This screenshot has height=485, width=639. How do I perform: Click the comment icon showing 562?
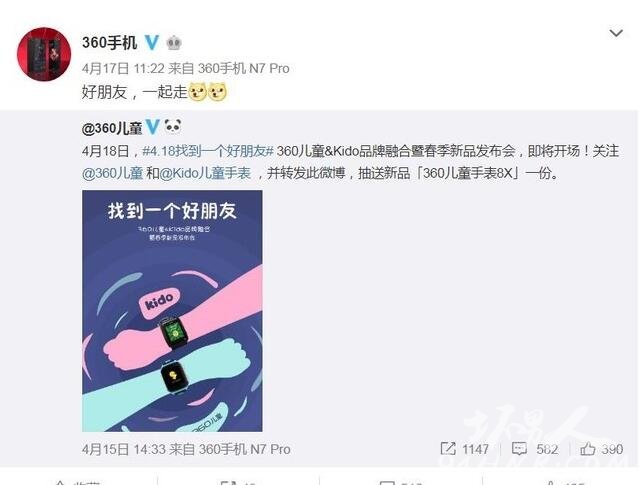519,449
